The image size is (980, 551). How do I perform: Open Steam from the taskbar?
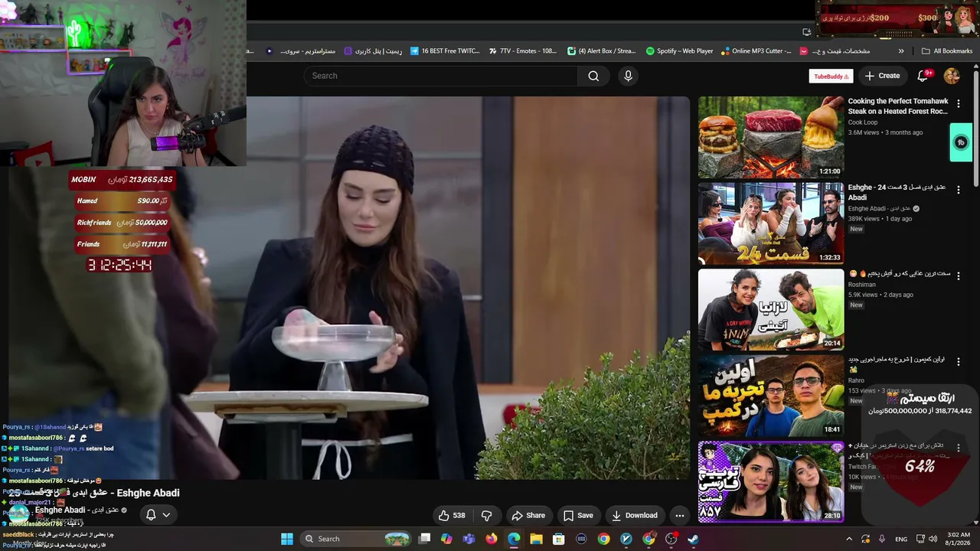click(693, 539)
